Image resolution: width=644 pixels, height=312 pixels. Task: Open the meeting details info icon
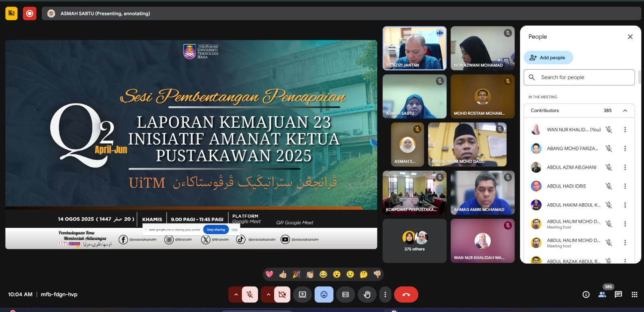pyautogui.click(x=586, y=295)
